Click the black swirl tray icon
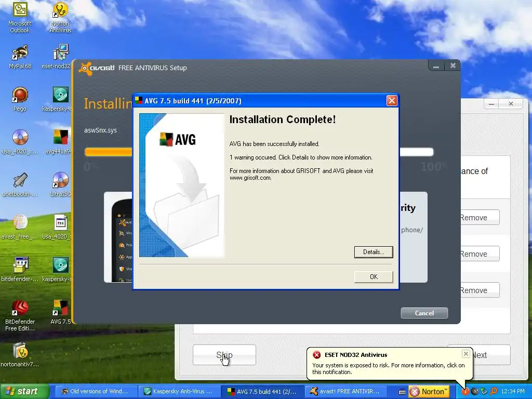 [x=474, y=392]
